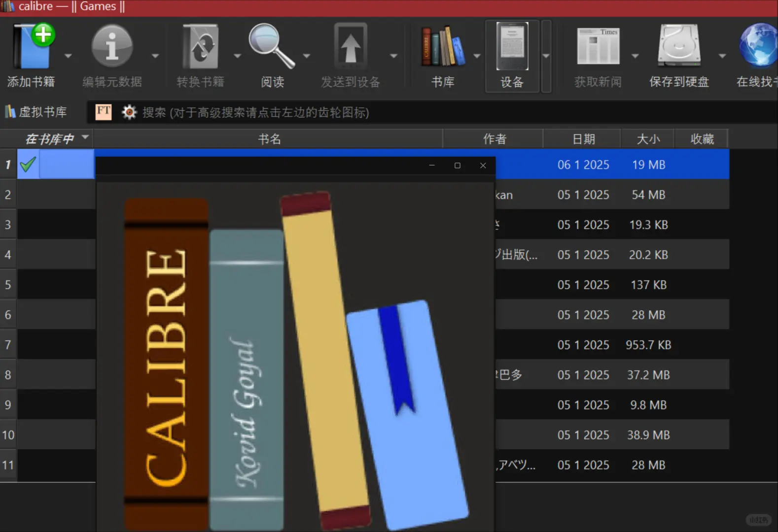Viewport: 778px width, 532px height.
Task: Click the Convert books icon
Action: pos(200,46)
